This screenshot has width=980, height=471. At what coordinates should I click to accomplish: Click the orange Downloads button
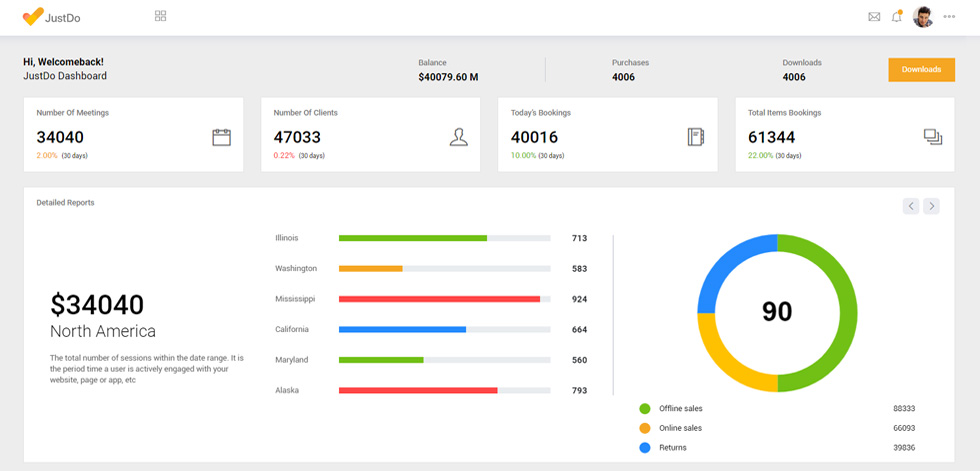[x=921, y=69]
